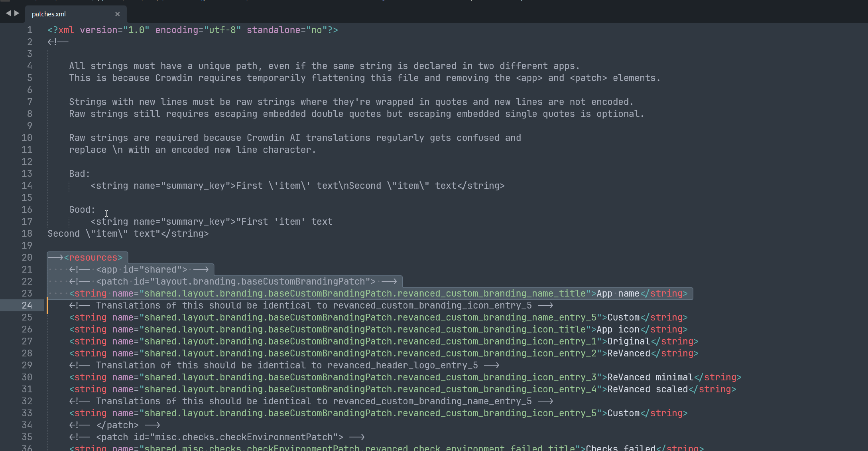Click line number 24 in gutter
The width and height of the screenshot is (868, 451).
tap(27, 305)
